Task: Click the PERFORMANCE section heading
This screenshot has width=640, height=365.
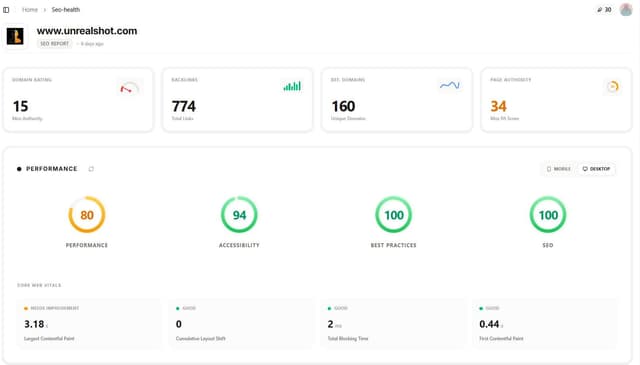Action: pyautogui.click(x=51, y=169)
